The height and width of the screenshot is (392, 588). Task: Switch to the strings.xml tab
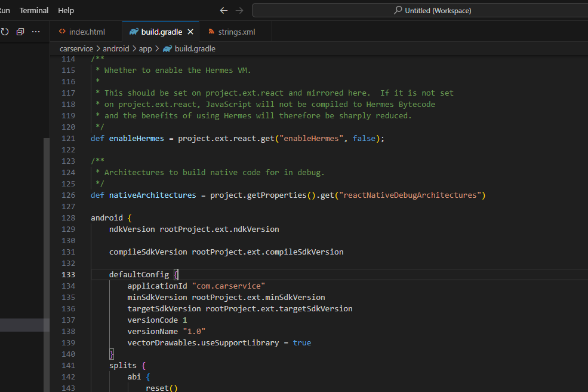(236, 32)
